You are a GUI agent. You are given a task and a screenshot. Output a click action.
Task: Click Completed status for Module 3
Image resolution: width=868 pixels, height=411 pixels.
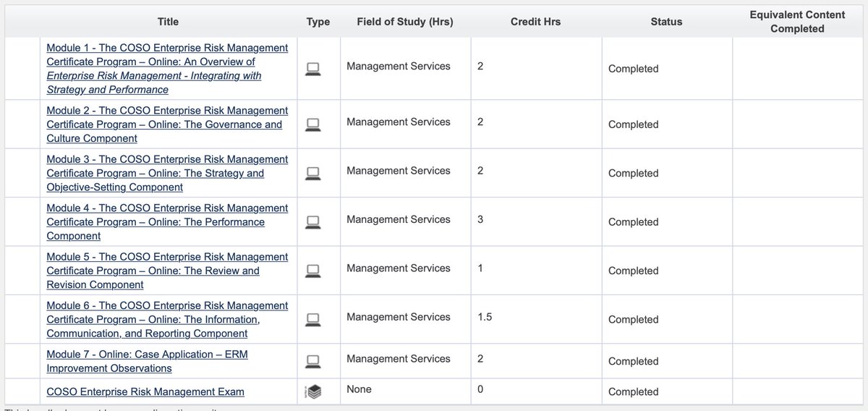point(634,173)
